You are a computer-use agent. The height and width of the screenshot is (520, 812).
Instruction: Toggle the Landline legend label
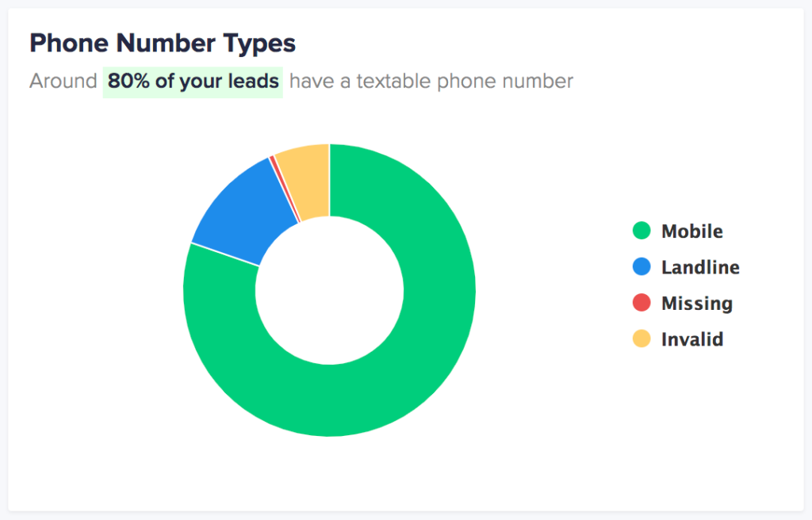[700, 267]
